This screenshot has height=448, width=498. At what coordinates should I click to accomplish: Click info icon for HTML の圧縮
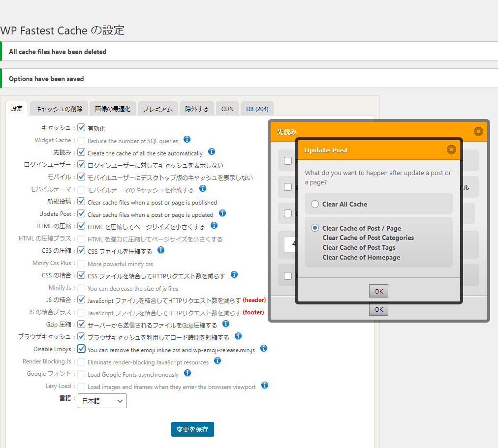(214, 225)
